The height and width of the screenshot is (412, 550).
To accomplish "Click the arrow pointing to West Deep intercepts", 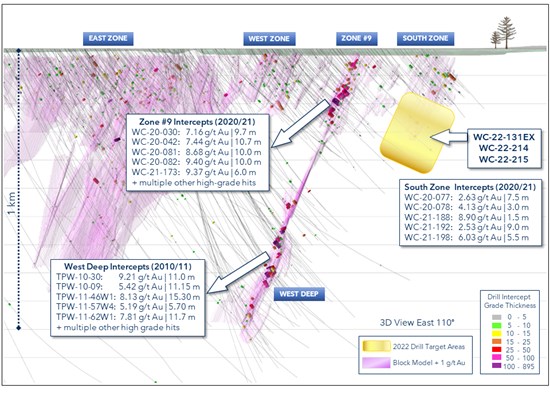I will [x=238, y=272].
